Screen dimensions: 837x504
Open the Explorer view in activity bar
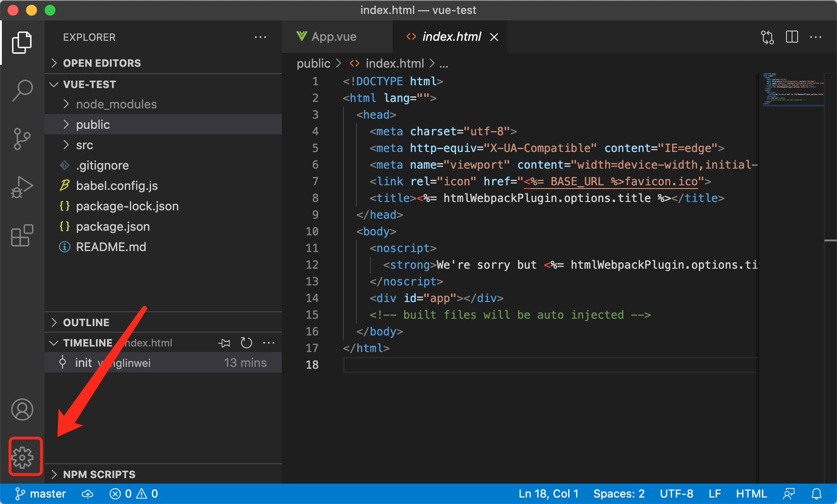pyautogui.click(x=22, y=43)
